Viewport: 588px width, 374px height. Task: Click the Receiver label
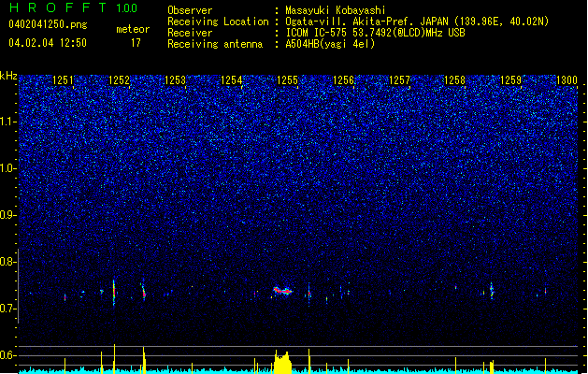(x=190, y=33)
